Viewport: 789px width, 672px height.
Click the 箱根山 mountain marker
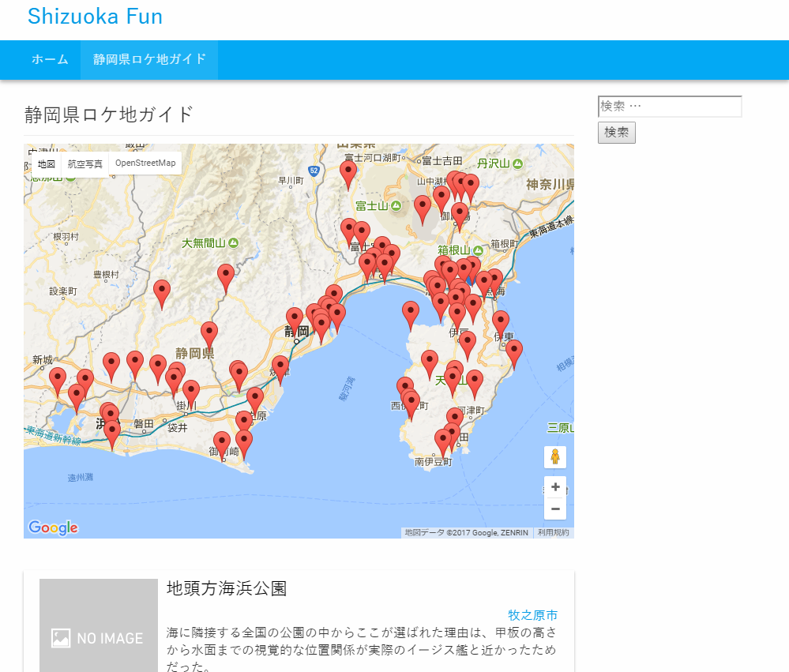tap(478, 250)
